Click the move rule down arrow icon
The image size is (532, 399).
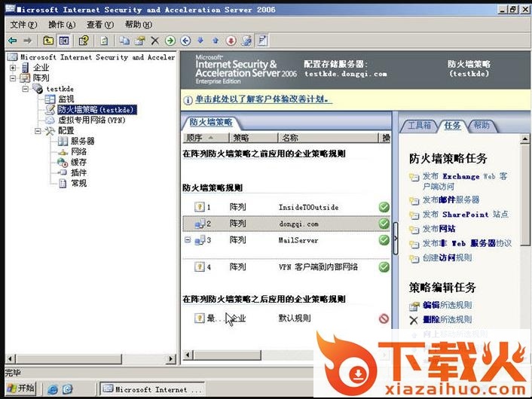click(x=200, y=41)
